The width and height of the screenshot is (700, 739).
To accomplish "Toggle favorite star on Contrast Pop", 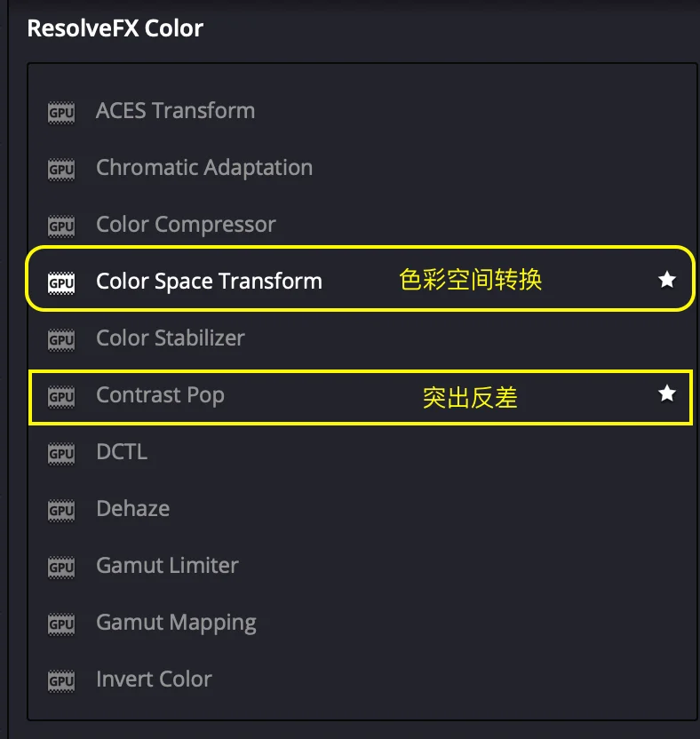I will coord(667,393).
